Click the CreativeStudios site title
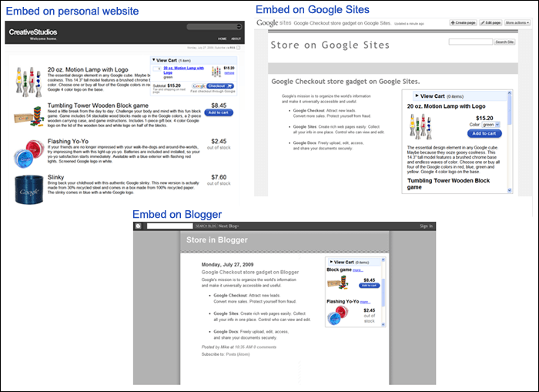The width and height of the screenshot is (539, 392). point(33,32)
